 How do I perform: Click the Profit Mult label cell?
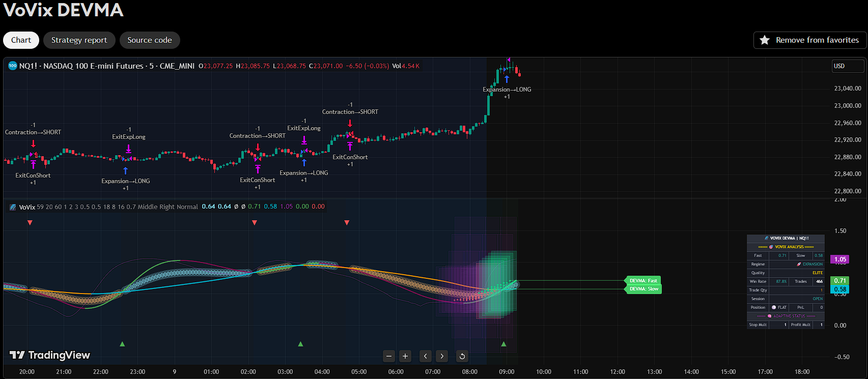click(x=801, y=325)
